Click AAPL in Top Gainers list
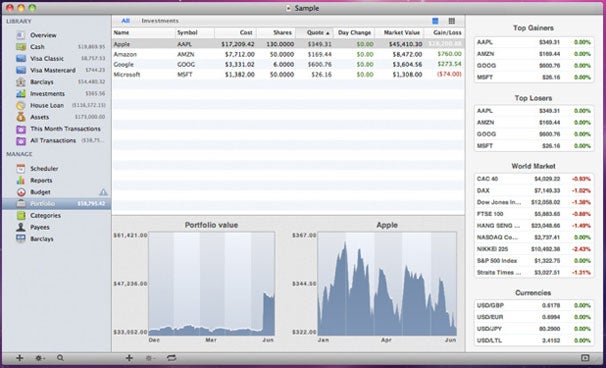606x368 pixels. point(485,42)
